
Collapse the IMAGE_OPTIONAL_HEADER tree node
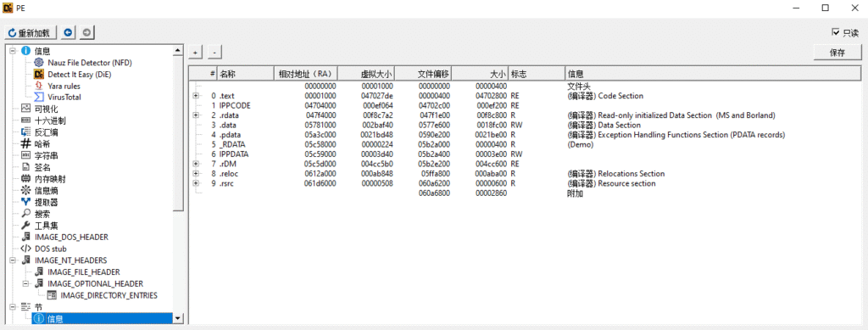25,283
